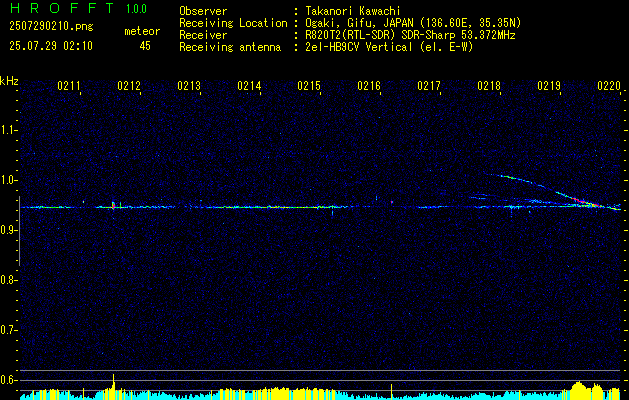629x400 pixels.
Task: Click the version number 1.0.0
Action: coord(136,9)
